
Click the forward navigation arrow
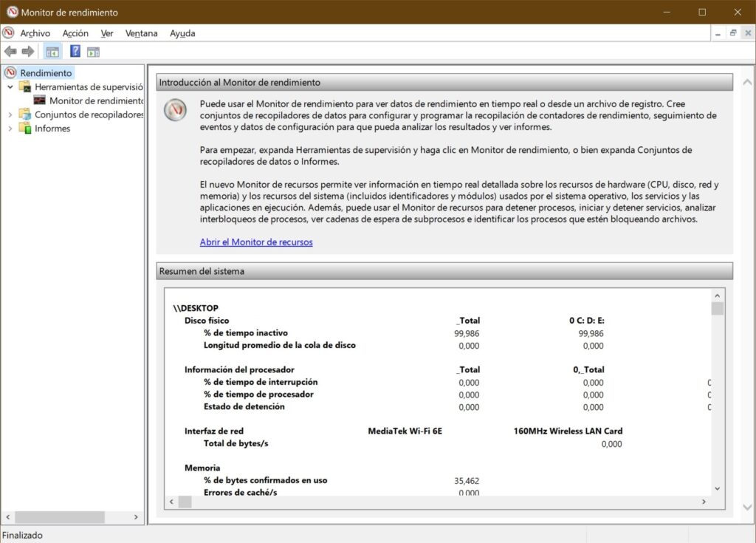(27, 51)
